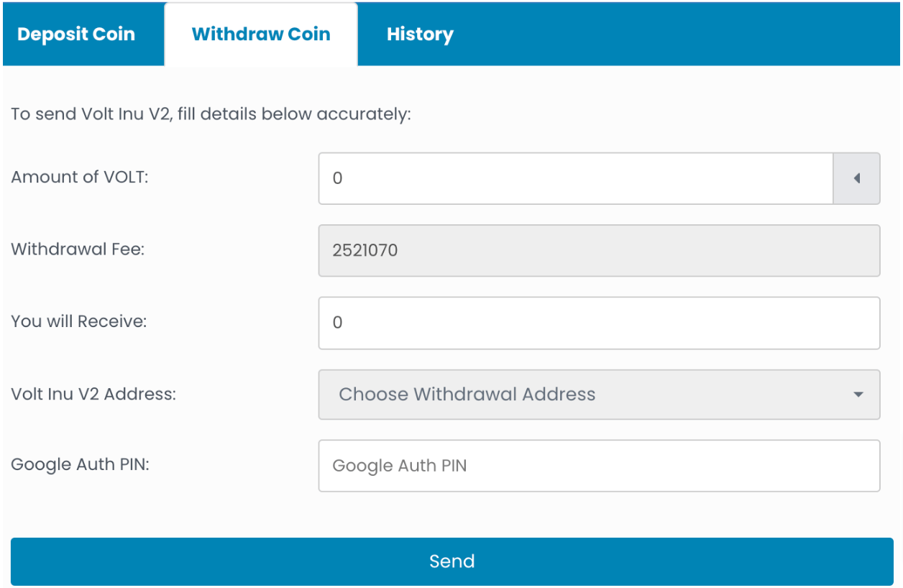Switch to the Deposit Coin tab
This screenshot has width=903, height=588.
point(76,34)
